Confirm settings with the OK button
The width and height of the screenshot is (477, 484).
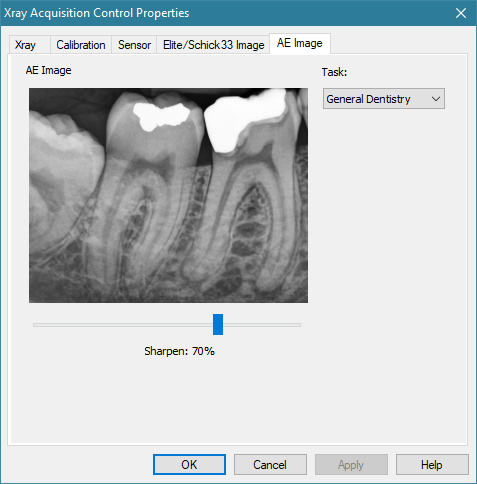click(x=189, y=464)
